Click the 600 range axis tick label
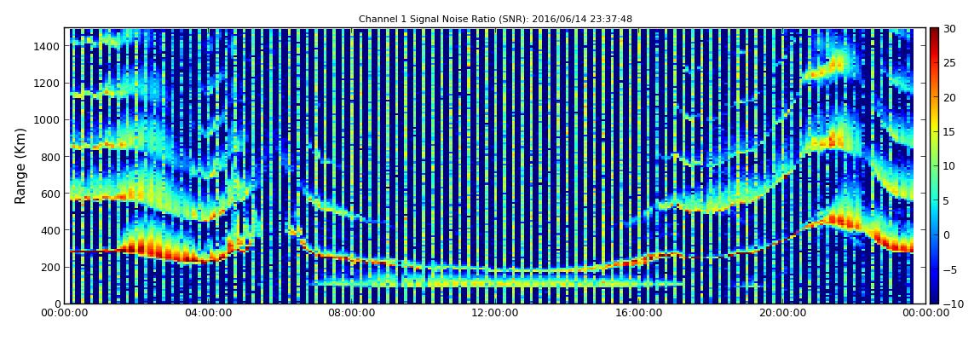Viewport: 980px width, 347px height. tap(50, 194)
